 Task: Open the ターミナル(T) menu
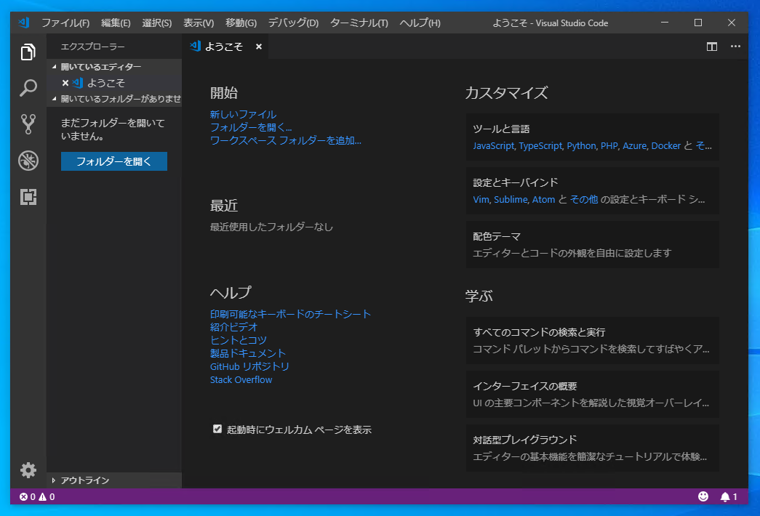point(359,23)
